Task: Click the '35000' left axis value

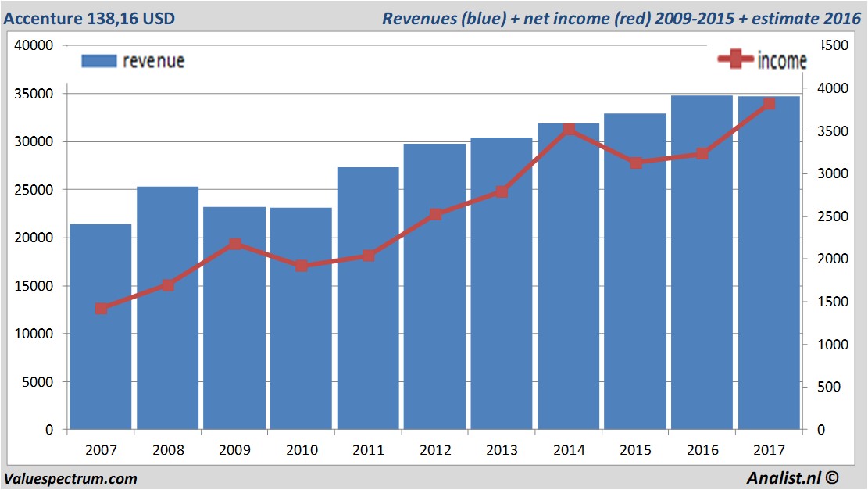Action: tap(34, 94)
